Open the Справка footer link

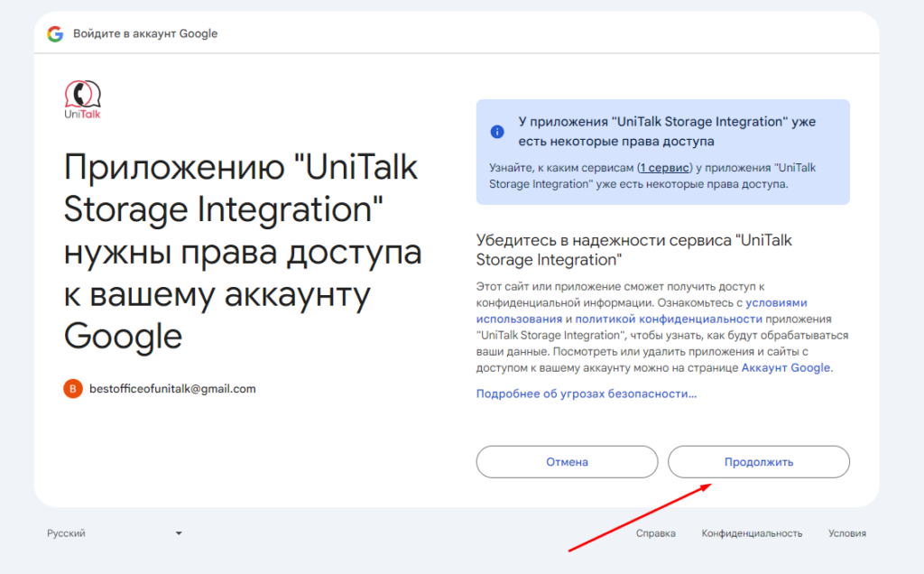(655, 533)
